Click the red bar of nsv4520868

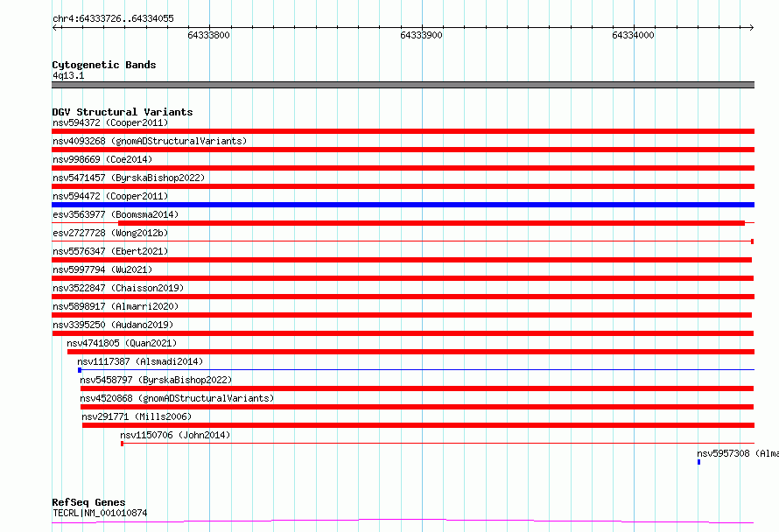417,407
